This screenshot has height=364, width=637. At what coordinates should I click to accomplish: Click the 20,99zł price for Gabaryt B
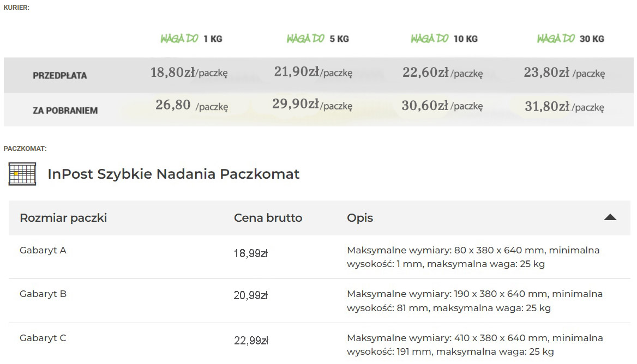pos(251,296)
